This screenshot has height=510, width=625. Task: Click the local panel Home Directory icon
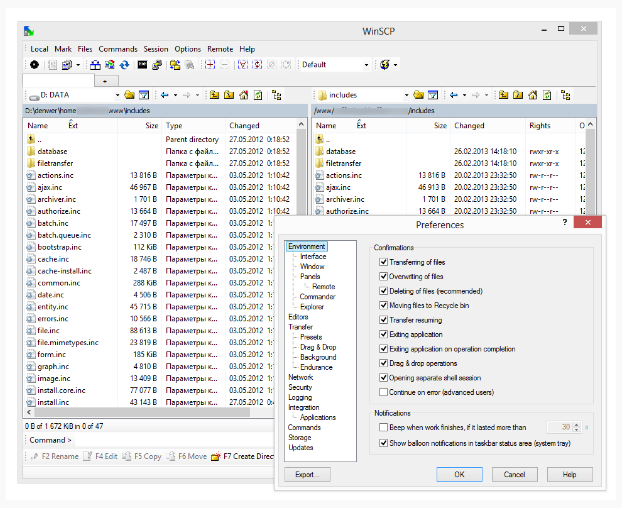click(244, 95)
